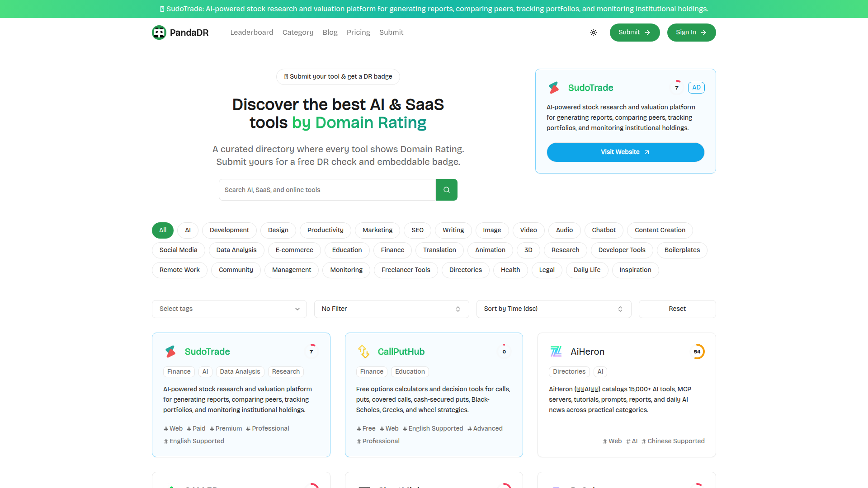Click the SudoTrade announcement banner

coord(434,9)
